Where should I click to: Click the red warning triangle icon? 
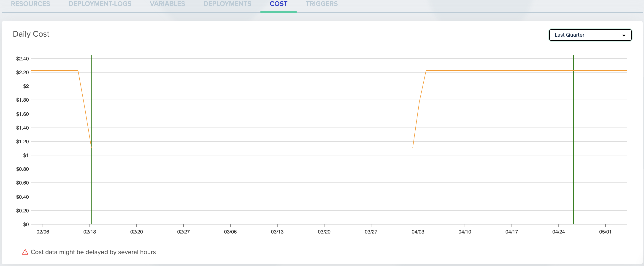click(x=25, y=252)
